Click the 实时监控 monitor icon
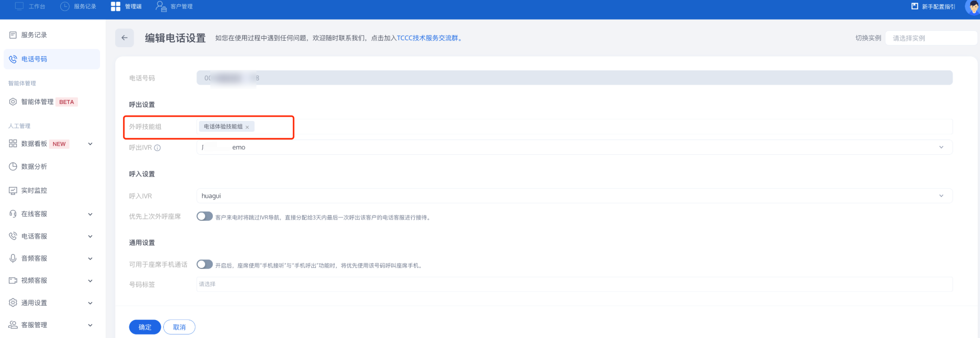Viewport: 980px width, 338px height. pos(13,191)
